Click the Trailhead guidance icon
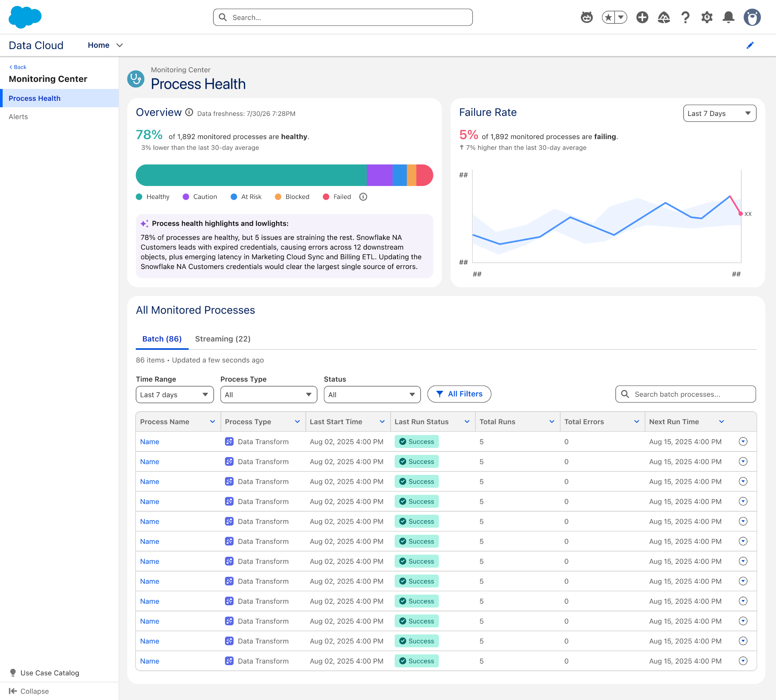Viewport: 776px width, 700px height. point(664,17)
